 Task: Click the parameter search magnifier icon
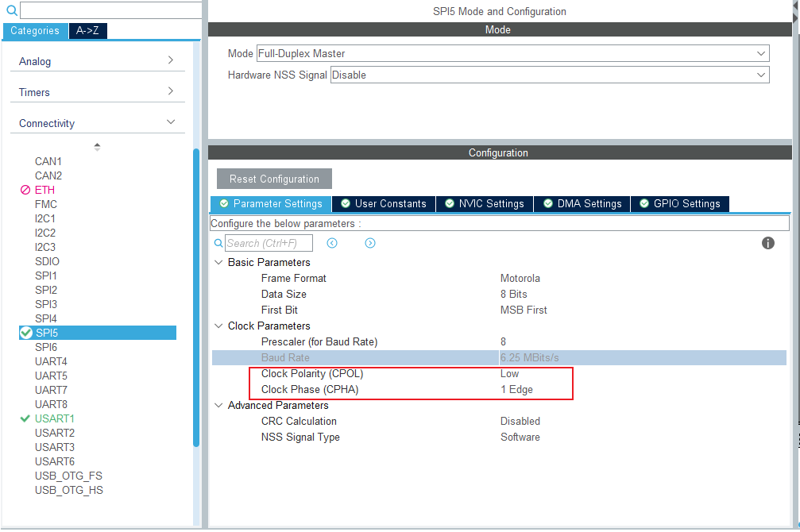pos(218,243)
